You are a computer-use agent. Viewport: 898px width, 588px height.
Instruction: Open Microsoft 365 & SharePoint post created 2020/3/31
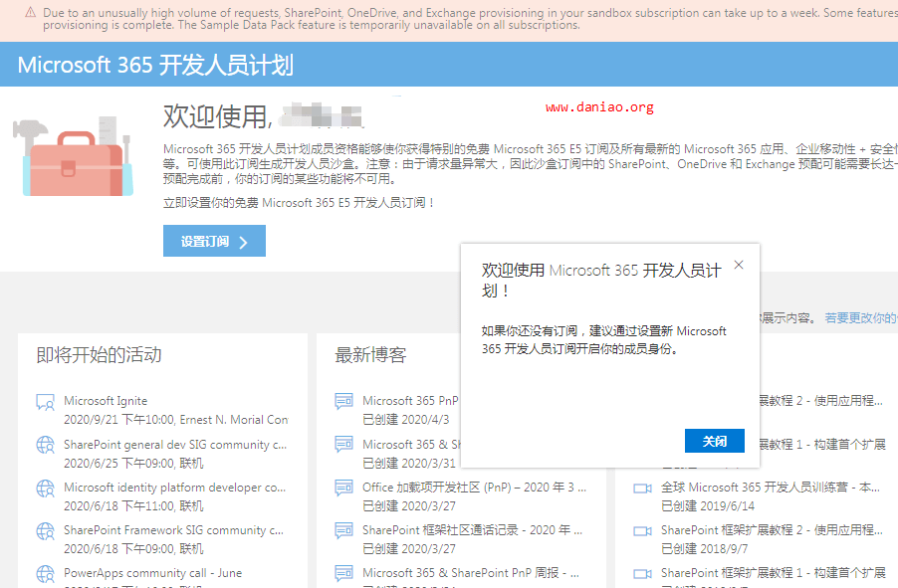pos(411,445)
